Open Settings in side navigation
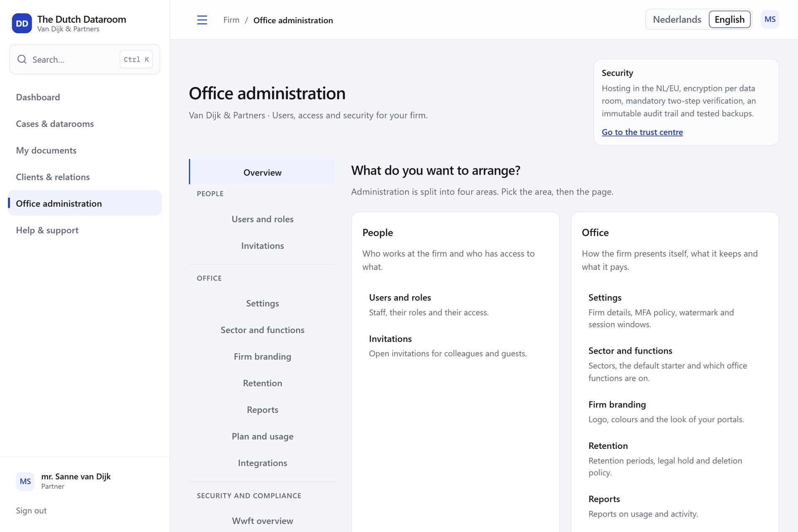The image size is (798, 532). click(262, 303)
